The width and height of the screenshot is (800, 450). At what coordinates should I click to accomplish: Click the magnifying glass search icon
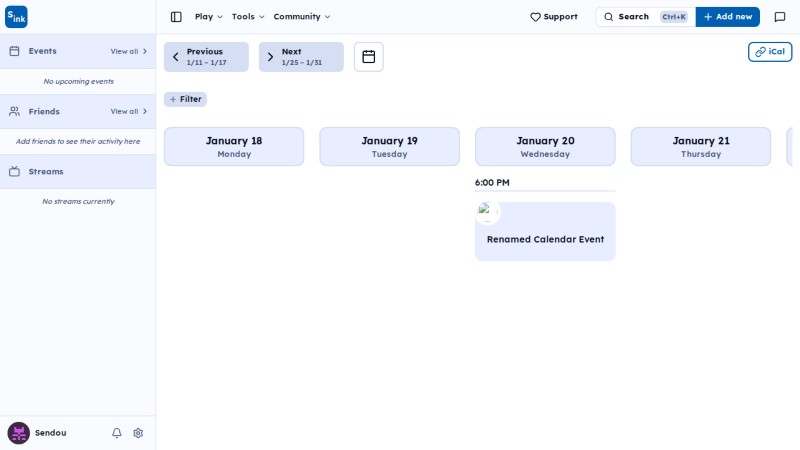coord(609,17)
